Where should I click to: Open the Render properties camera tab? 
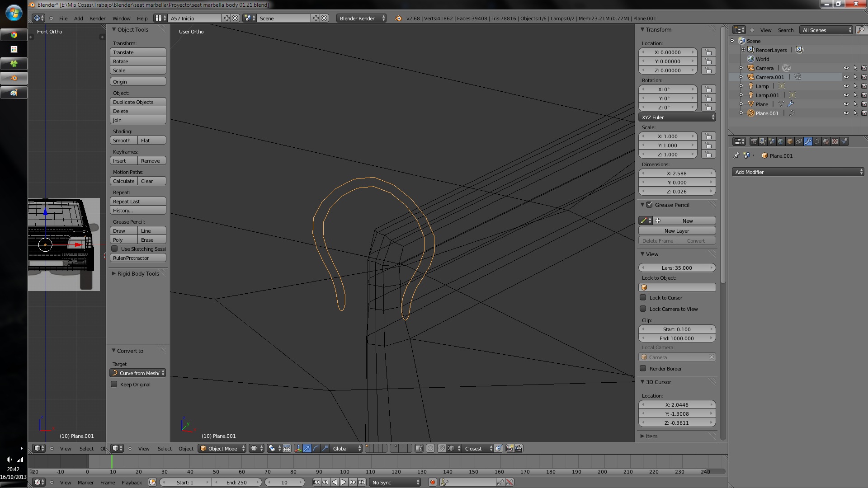point(754,141)
